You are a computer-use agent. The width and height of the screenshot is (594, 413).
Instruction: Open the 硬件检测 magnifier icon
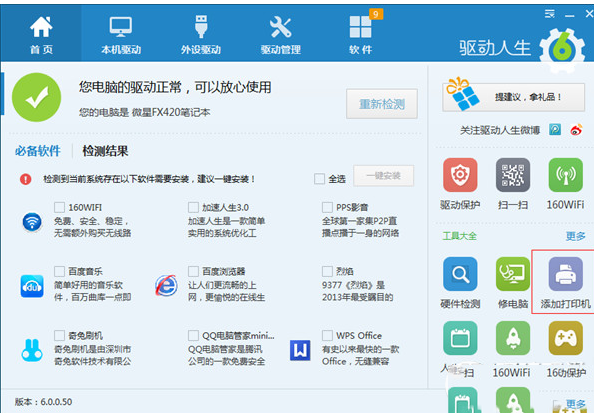click(x=460, y=274)
